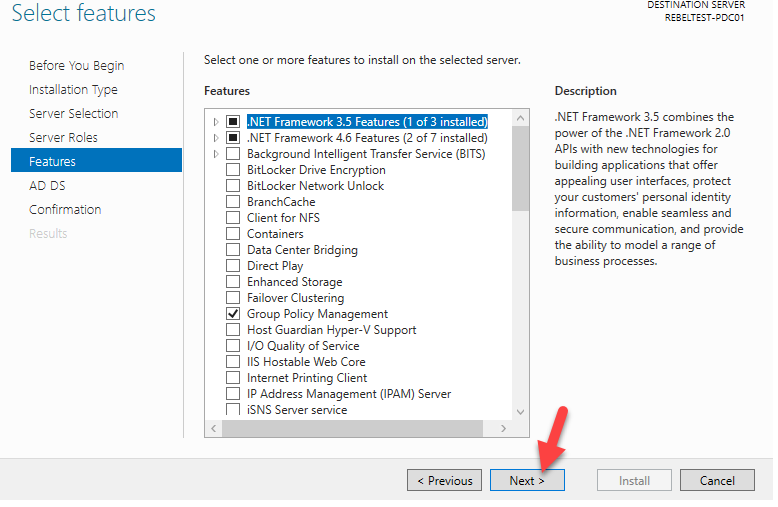Expand .NET Framework 4.6 Features node
The image size is (778, 507).
tap(216, 138)
